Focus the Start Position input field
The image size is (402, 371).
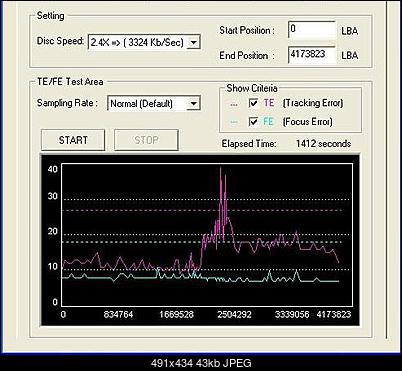[x=312, y=30]
